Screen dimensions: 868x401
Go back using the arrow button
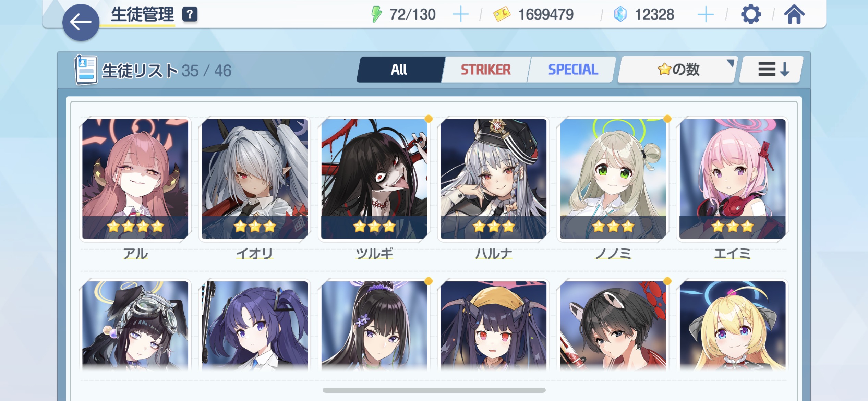pyautogui.click(x=81, y=23)
